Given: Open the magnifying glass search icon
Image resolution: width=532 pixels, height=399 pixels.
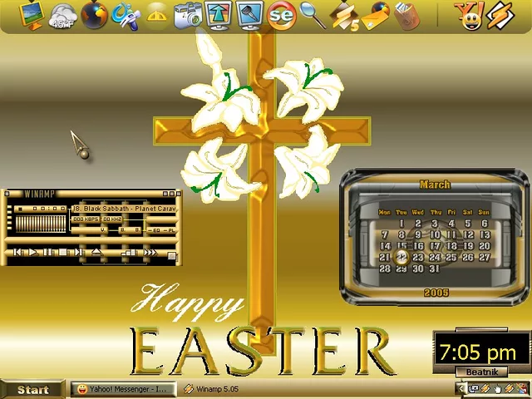Looking at the screenshot, I should [313, 15].
